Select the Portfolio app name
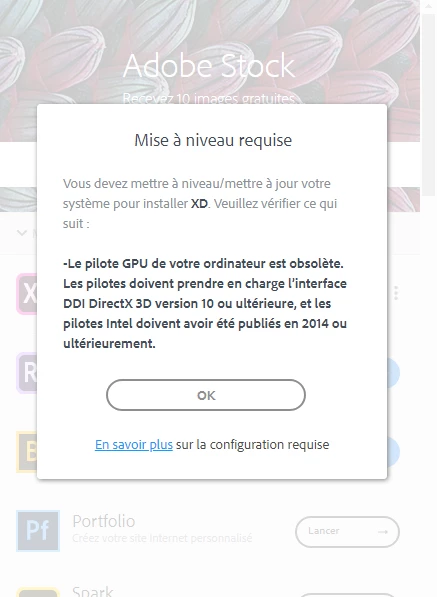The image size is (437, 597). pos(104,521)
